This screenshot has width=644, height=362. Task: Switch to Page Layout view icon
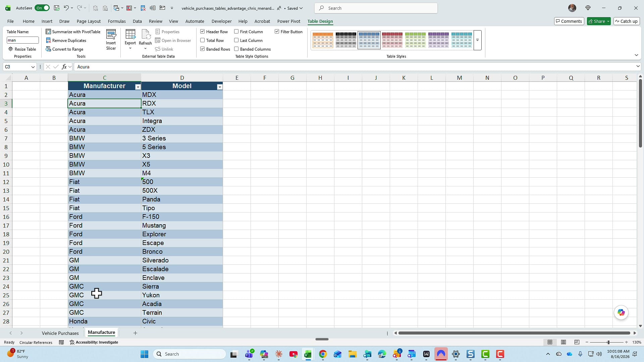tap(563, 342)
